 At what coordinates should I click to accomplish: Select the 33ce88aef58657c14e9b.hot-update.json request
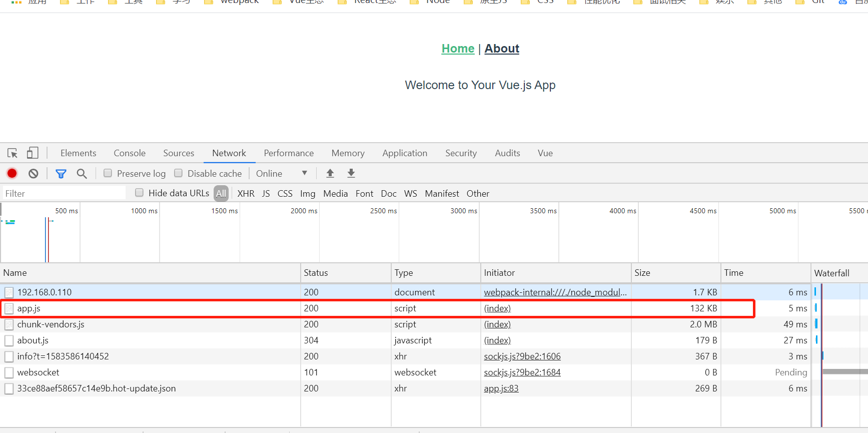pyautogui.click(x=405, y=388)
